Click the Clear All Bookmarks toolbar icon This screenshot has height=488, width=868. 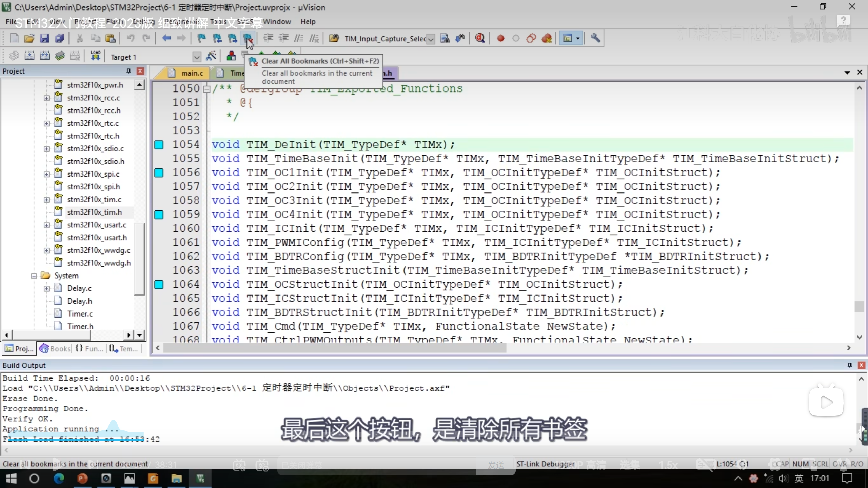(248, 38)
